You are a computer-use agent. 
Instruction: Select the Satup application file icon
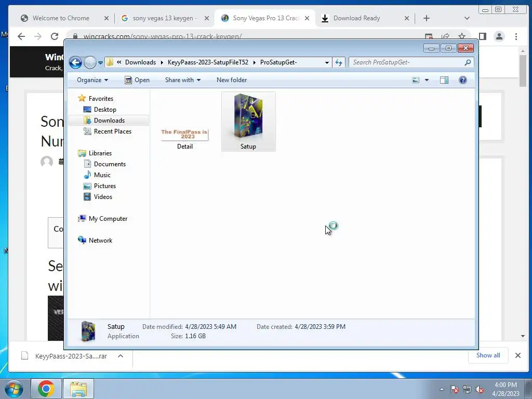click(x=248, y=116)
